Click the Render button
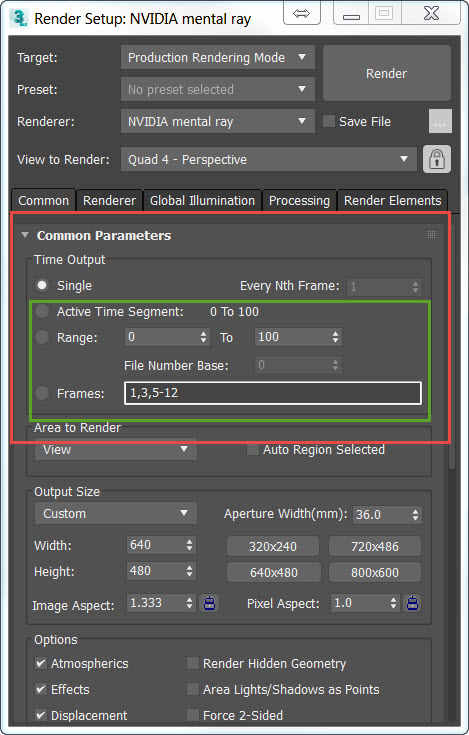This screenshot has width=469, height=735. [x=387, y=73]
